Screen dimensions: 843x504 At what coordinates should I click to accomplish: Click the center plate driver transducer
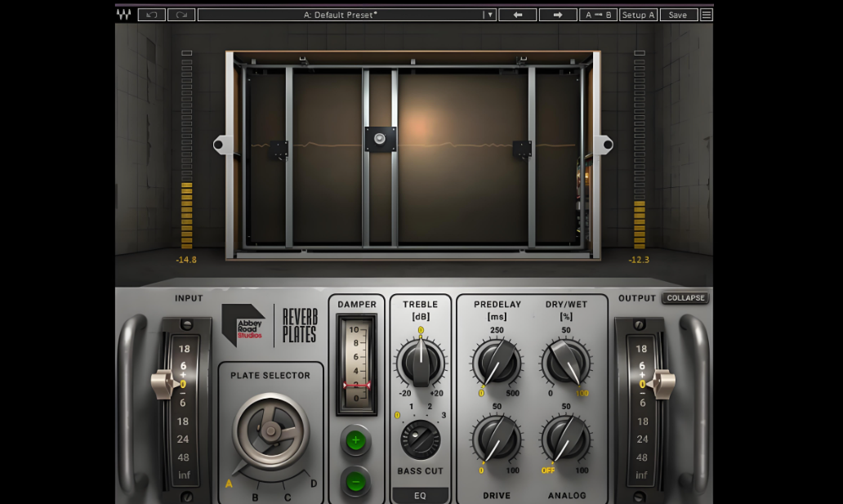pos(380,139)
